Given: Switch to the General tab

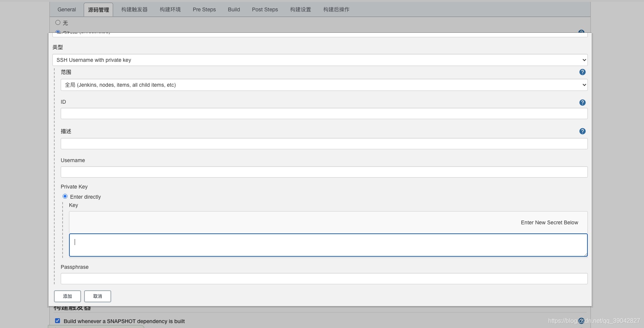Looking at the screenshot, I should click(67, 9).
